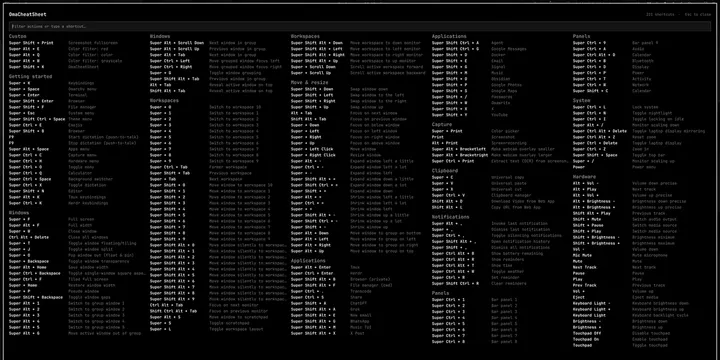Select the 'Toggle weather' row

click(500, 271)
